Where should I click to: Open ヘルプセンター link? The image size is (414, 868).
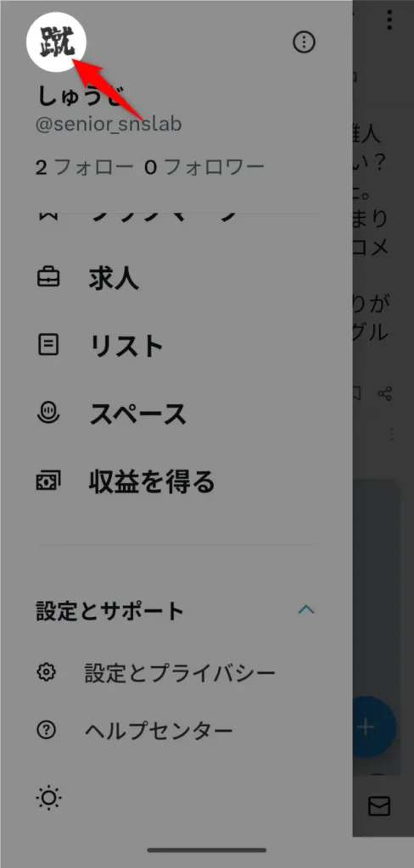(159, 731)
